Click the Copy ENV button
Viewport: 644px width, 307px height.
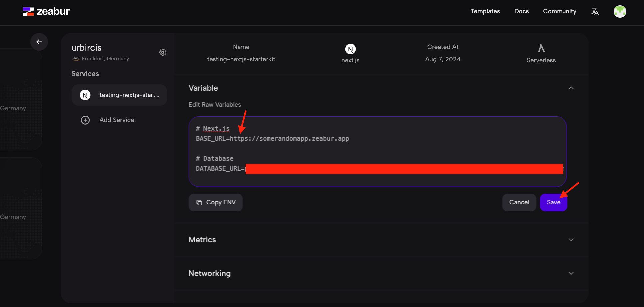tap(216, 202)
